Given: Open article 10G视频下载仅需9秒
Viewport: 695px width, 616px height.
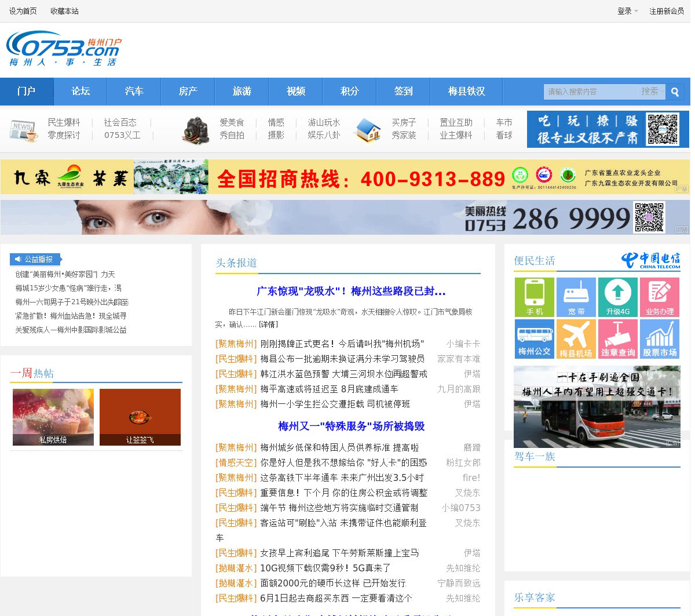Looking at the screenshot, I should coord(325,568).
